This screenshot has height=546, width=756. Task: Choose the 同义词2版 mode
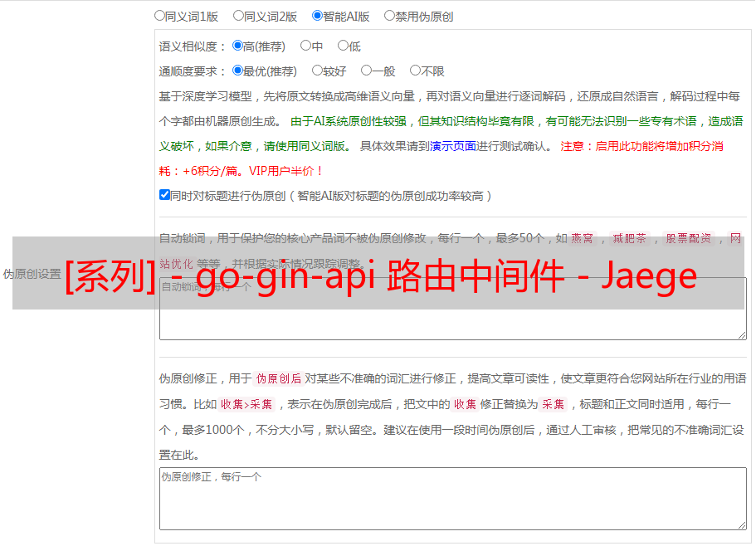[x=238, y=15]
